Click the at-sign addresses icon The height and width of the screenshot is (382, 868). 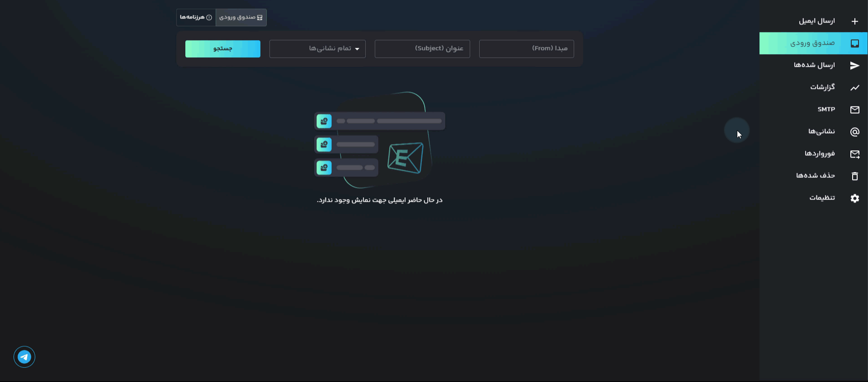[854, 132]
